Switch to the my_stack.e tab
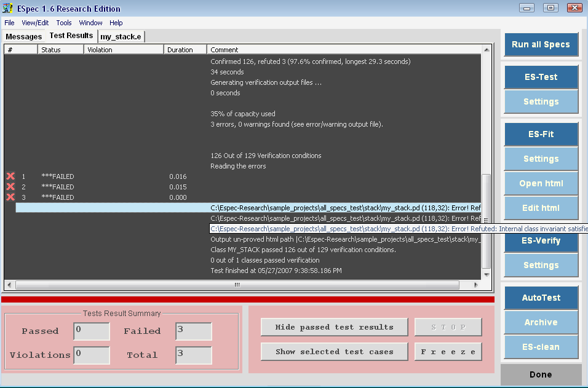Screen dimensions: 588x388 tap(121, 36)
